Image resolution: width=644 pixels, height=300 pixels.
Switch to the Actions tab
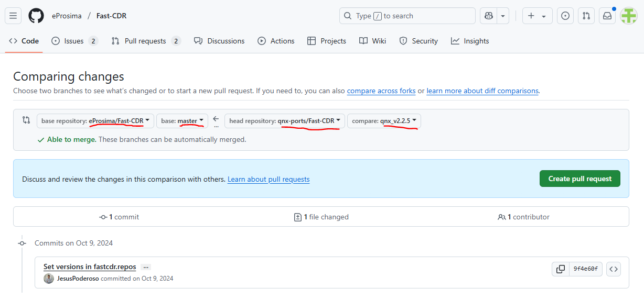[x=276, y=41]
